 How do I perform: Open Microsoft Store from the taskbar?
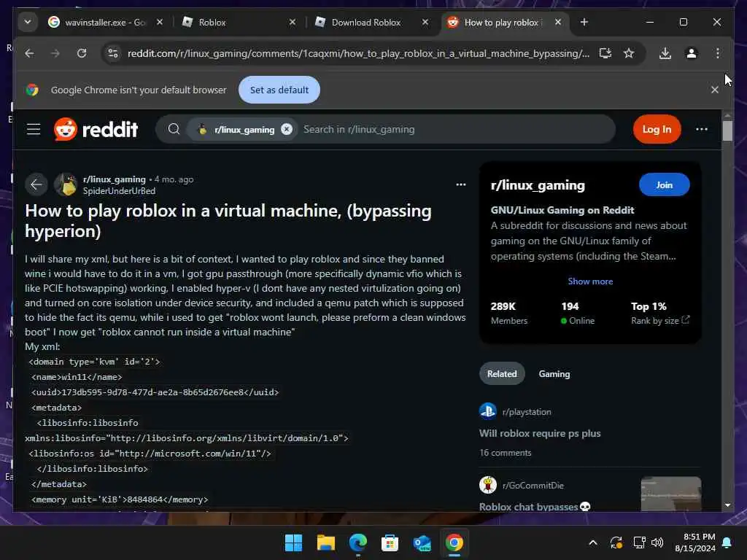(390, 542)
